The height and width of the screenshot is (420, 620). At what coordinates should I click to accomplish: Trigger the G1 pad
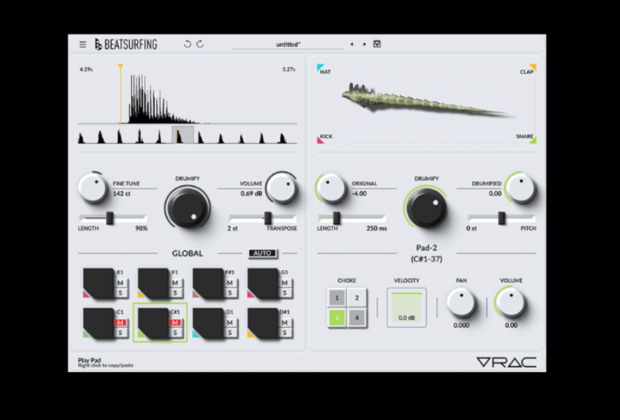[x=263, y=283]
